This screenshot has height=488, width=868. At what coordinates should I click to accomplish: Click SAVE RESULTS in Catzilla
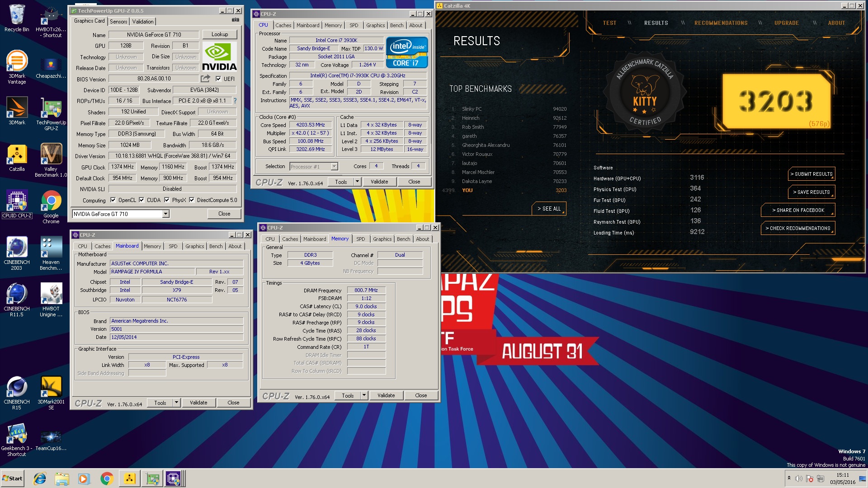tap(811, 192)
